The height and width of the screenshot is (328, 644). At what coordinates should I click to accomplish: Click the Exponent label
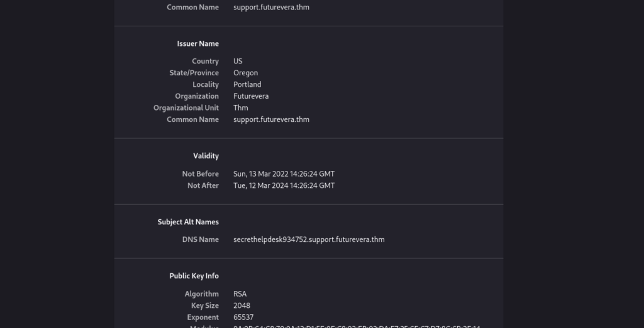click(203, 317)
